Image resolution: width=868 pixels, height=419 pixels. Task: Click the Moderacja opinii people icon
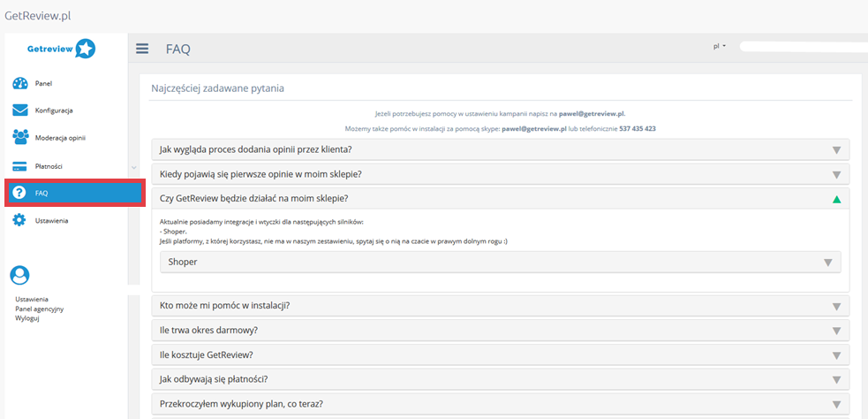pos(20,137)
